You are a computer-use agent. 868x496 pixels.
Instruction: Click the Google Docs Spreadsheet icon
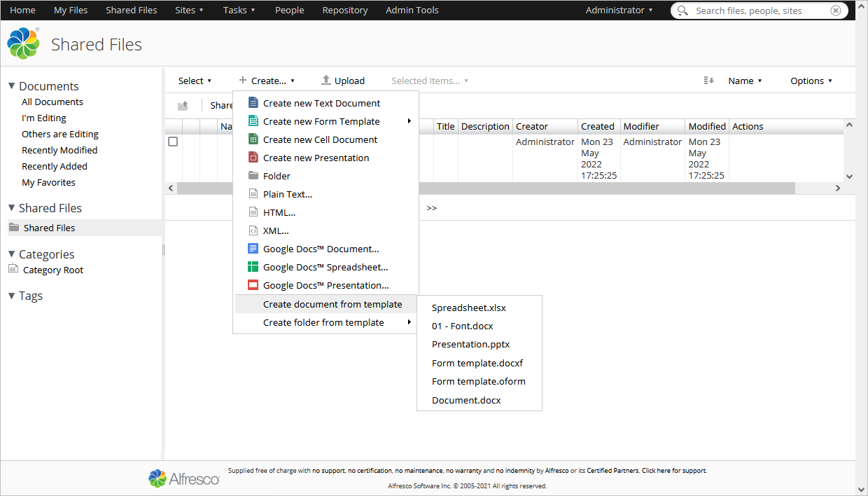[x=253, y=267]
